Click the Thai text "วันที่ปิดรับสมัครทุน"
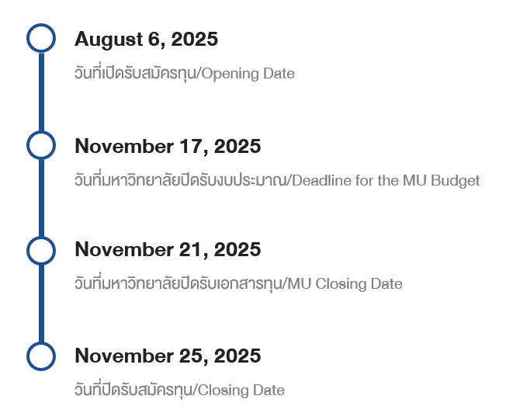The width and height of the screenshot is (513, 420). click(x=134, y=390)
